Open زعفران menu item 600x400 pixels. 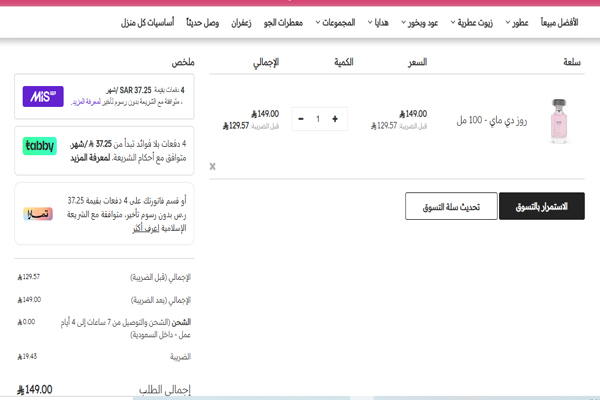[241, 23]
